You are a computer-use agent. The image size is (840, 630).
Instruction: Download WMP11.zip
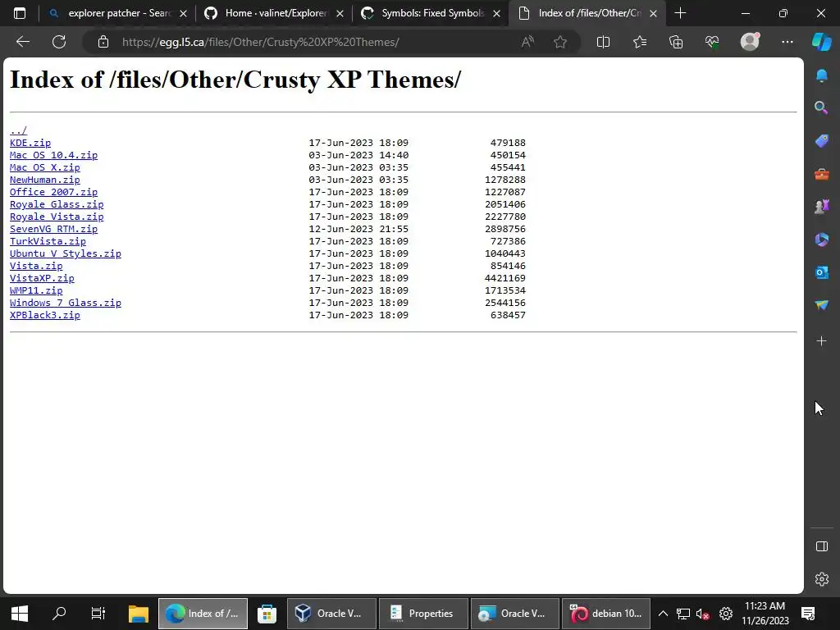click(36, 290)
